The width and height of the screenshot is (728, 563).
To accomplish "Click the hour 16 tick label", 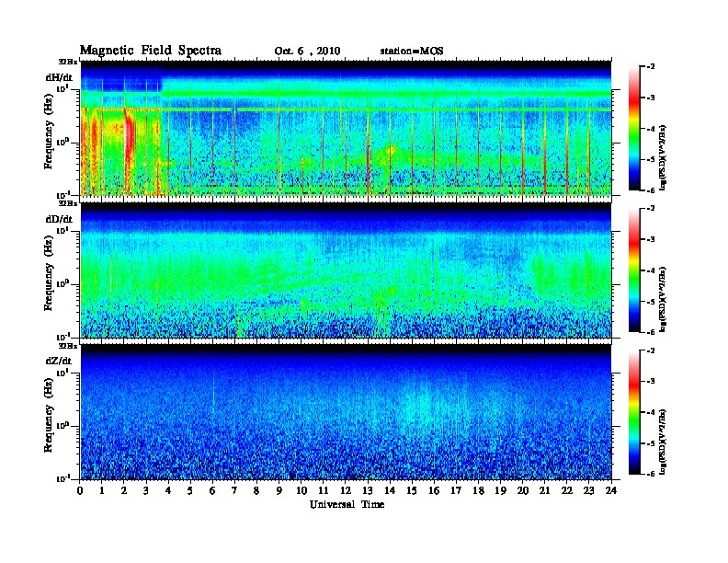I will coord(434,490).
